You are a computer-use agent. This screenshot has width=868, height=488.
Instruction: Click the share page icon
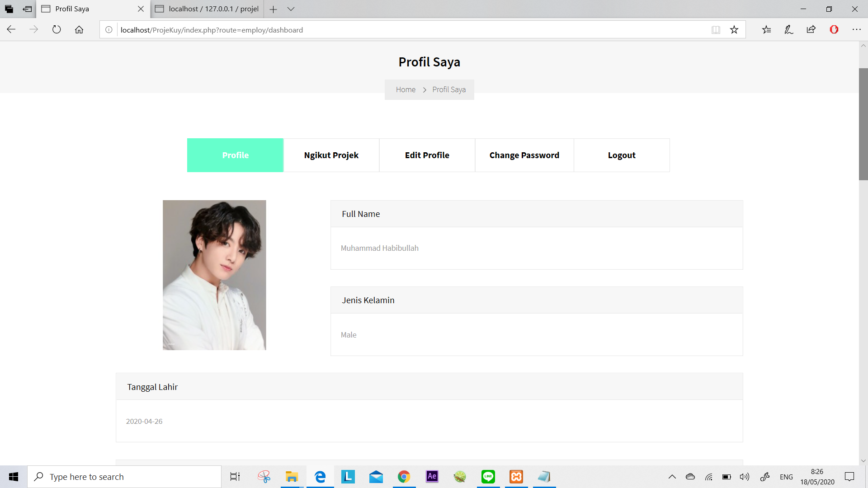[x=811, y=30]
